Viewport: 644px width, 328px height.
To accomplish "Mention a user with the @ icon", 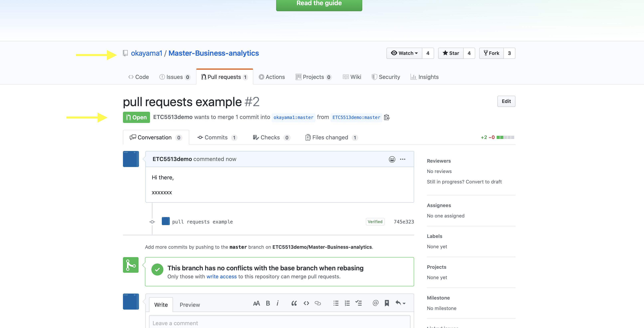I will click(x=375, y=303).
